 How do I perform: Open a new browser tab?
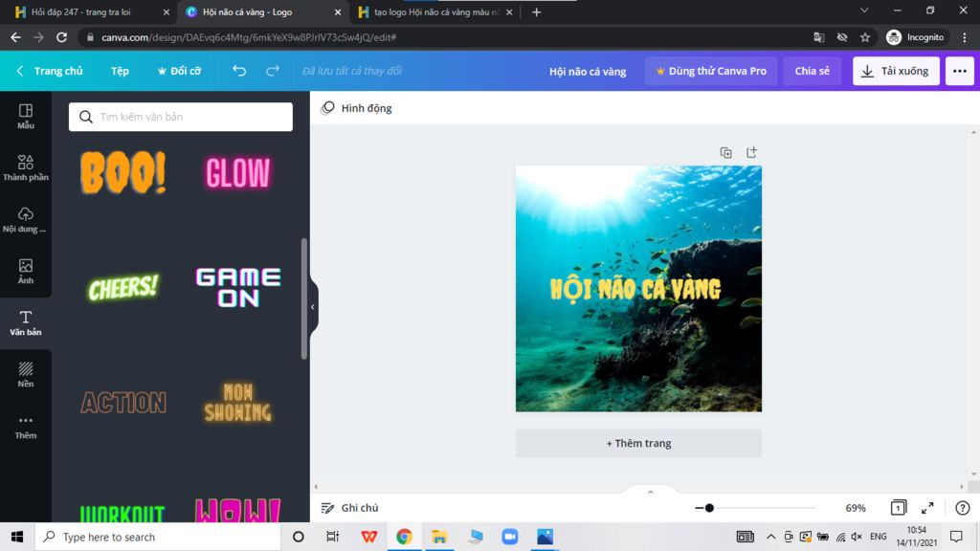pos(536,11)
